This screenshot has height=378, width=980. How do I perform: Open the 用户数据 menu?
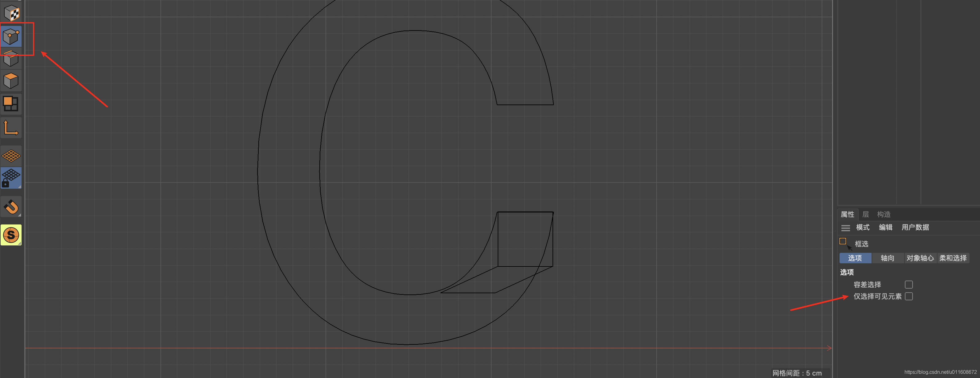pyautogui.click(x=915, y=228)
